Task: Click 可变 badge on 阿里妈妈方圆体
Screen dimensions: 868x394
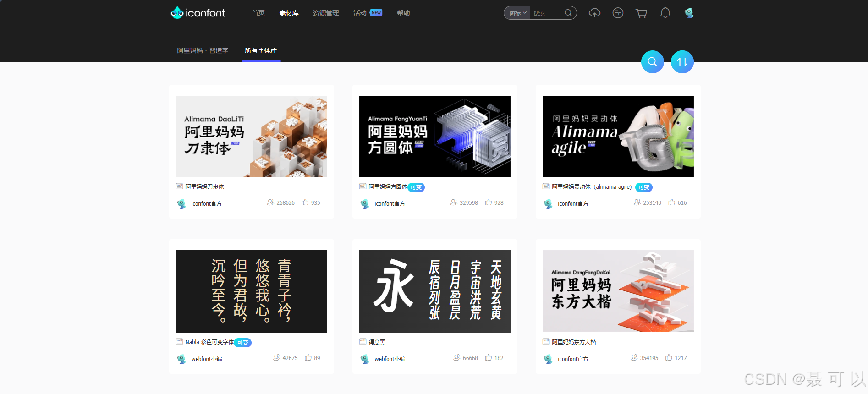Action: [x=416, y=187]
